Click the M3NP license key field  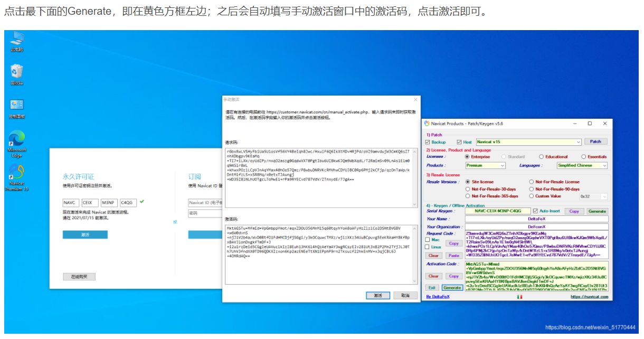[x=109, y=203]
